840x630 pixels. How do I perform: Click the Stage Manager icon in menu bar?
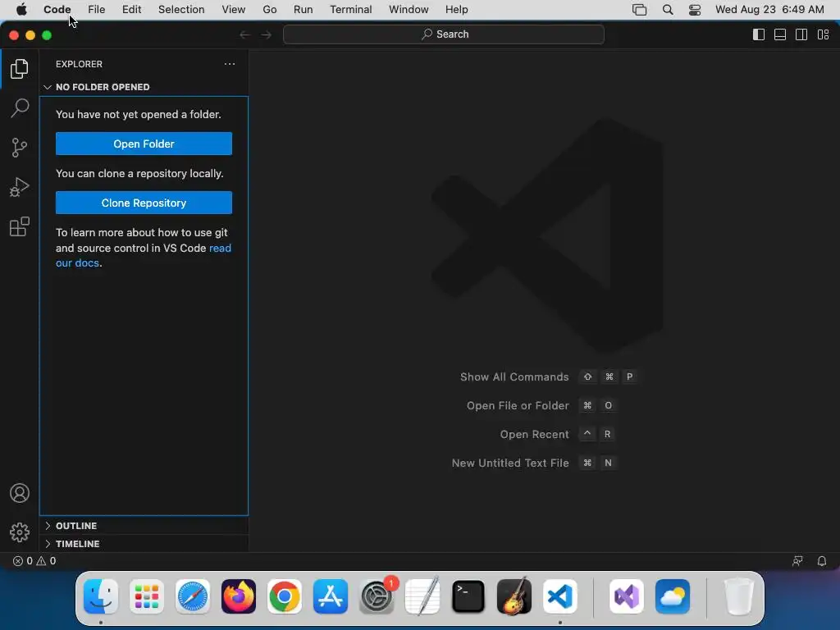click(x=639, y=10)
